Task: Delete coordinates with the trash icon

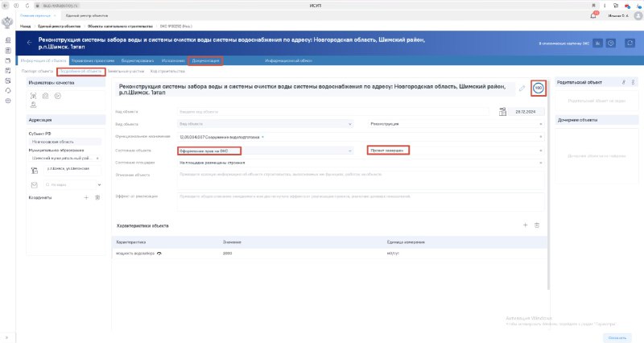Action: click(97, 197)
